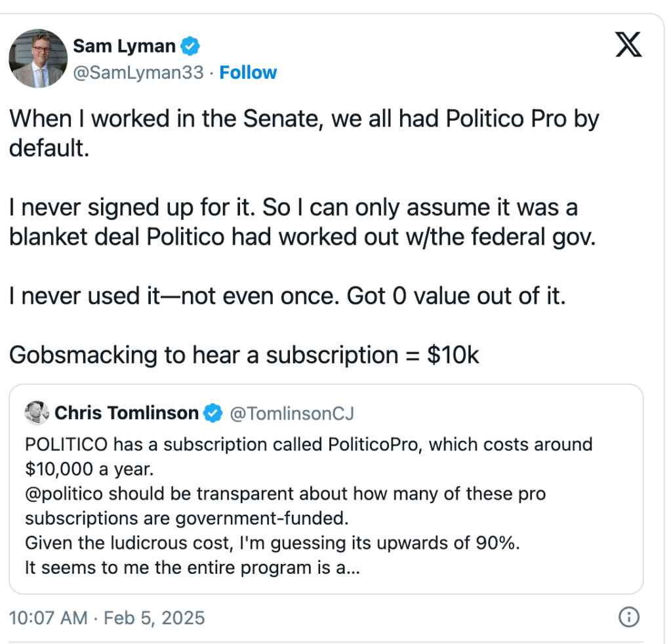Follow Sam Lyman
The height and width of the screenshot is (644, 671).
point(248,72)
